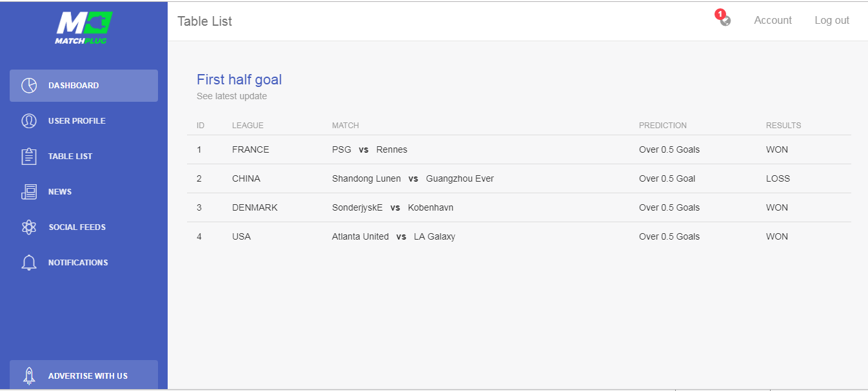Image resolution: width=868 pixels, height=391 pixels.
Task: Go to the Table List menu entry
Action: [x=84, y=157]
